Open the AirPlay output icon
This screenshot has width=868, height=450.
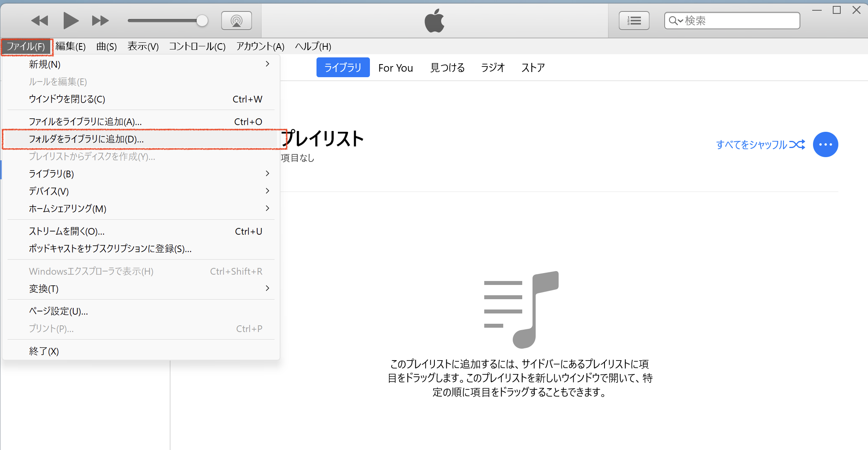point(236,21)
